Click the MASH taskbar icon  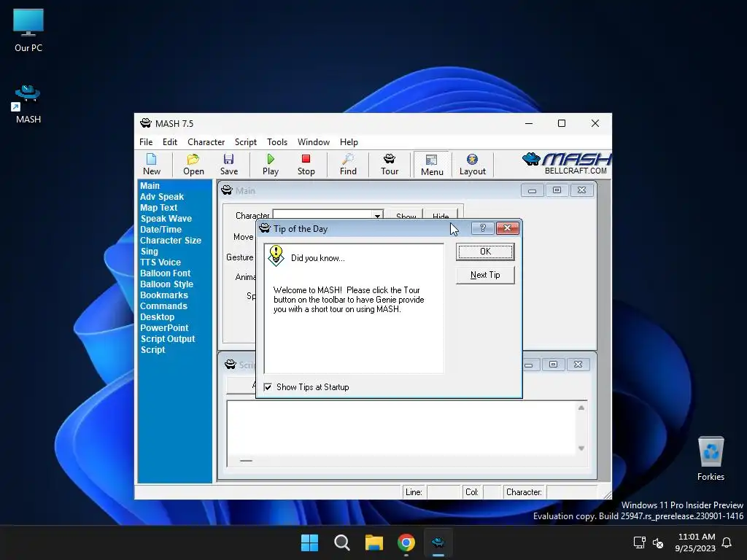click(x=438, y=542)
